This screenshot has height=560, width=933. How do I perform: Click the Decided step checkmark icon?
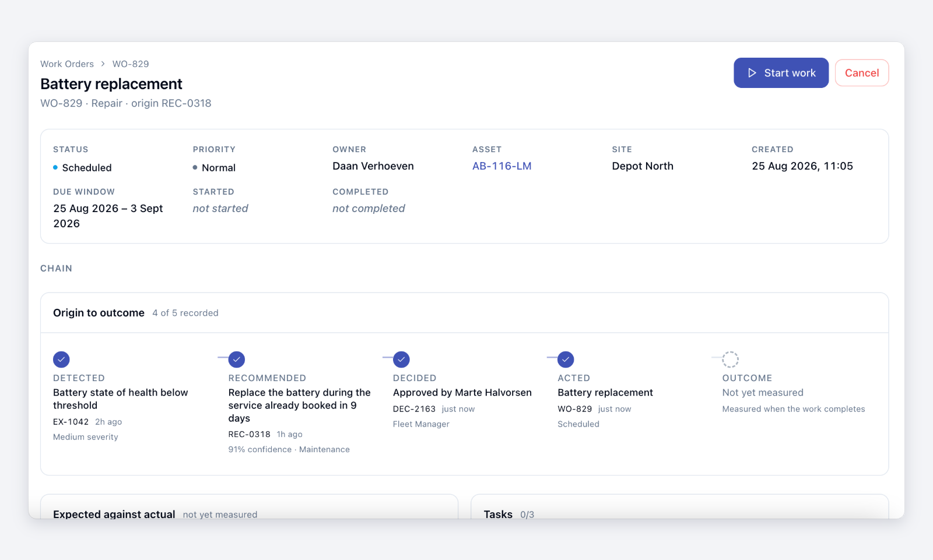(401, 360)
